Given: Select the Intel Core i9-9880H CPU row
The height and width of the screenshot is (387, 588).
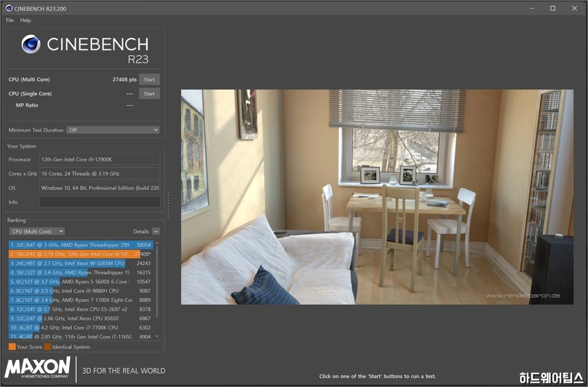Looking at the screenshot, I should [80, 291].
